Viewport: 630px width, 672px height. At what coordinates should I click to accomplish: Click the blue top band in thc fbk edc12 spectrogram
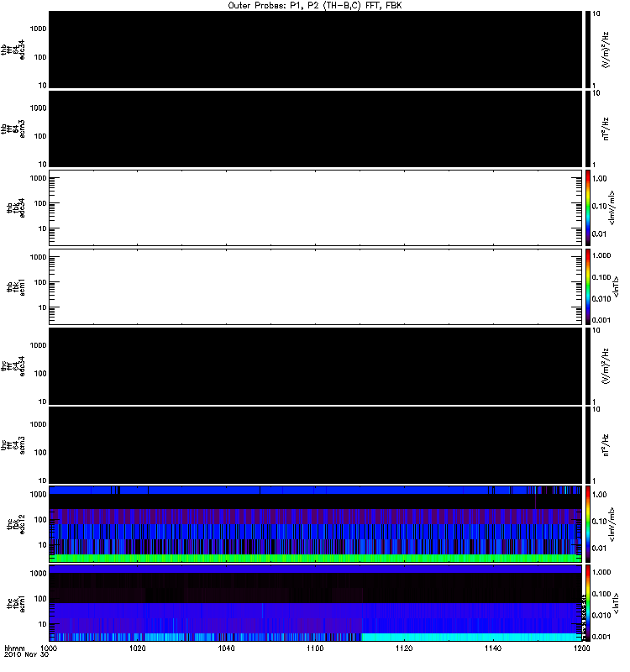coord(315,490)
